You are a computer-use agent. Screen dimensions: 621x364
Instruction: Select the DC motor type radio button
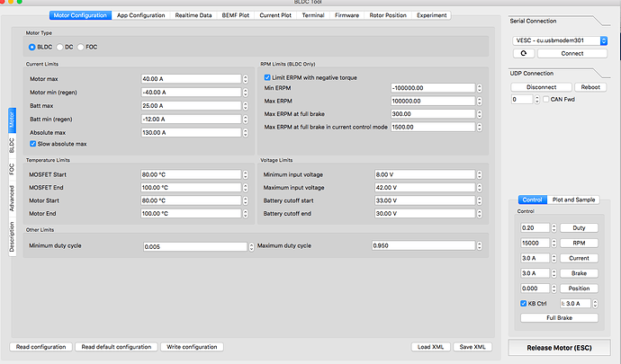59,46
